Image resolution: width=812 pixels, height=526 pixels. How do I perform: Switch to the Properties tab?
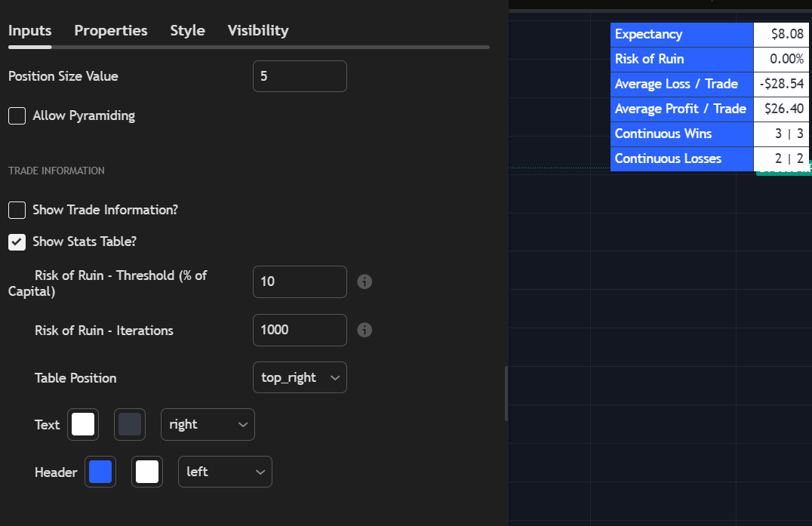tap(111, 31)
